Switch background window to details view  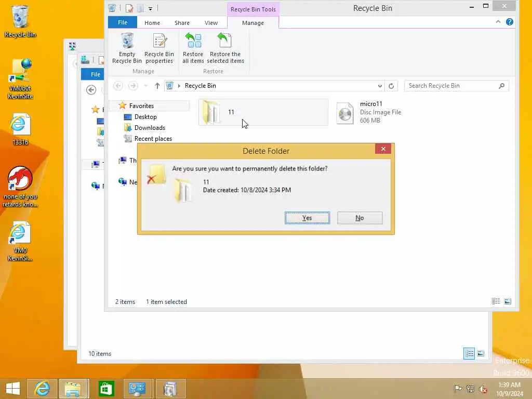(469, 353)
